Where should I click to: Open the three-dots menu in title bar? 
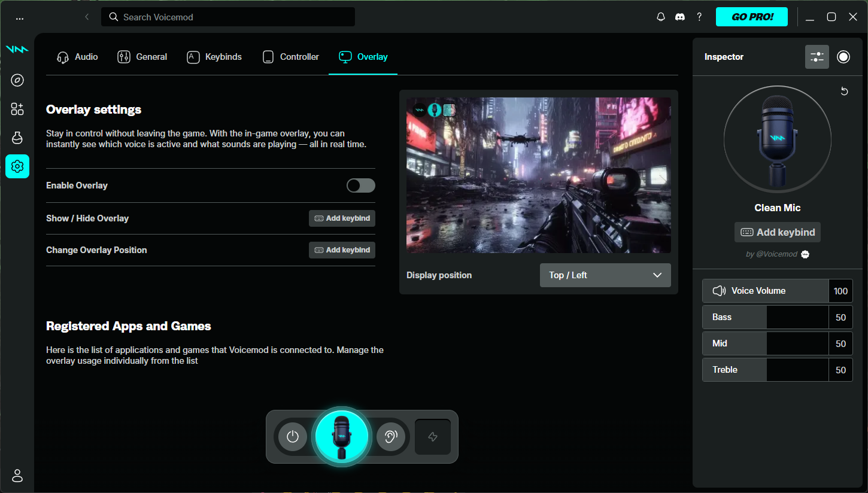(x=20, y=18)
